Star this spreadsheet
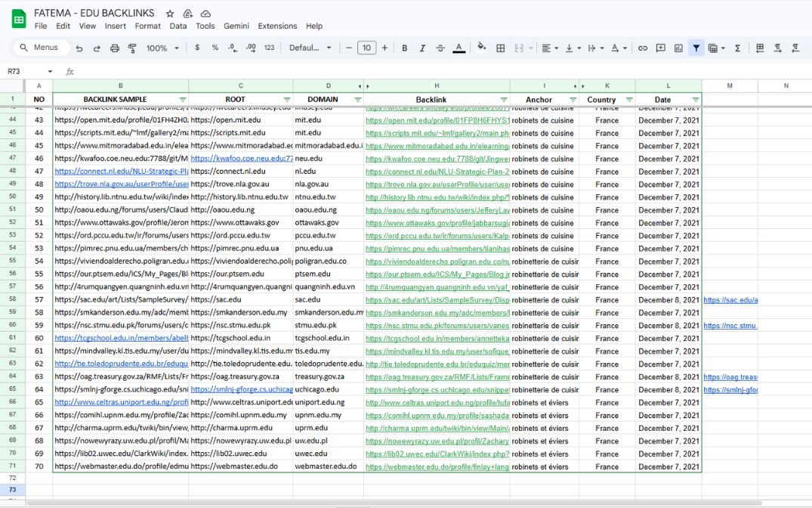This screenshot has width=812, height=508. (x=170, y=14)
